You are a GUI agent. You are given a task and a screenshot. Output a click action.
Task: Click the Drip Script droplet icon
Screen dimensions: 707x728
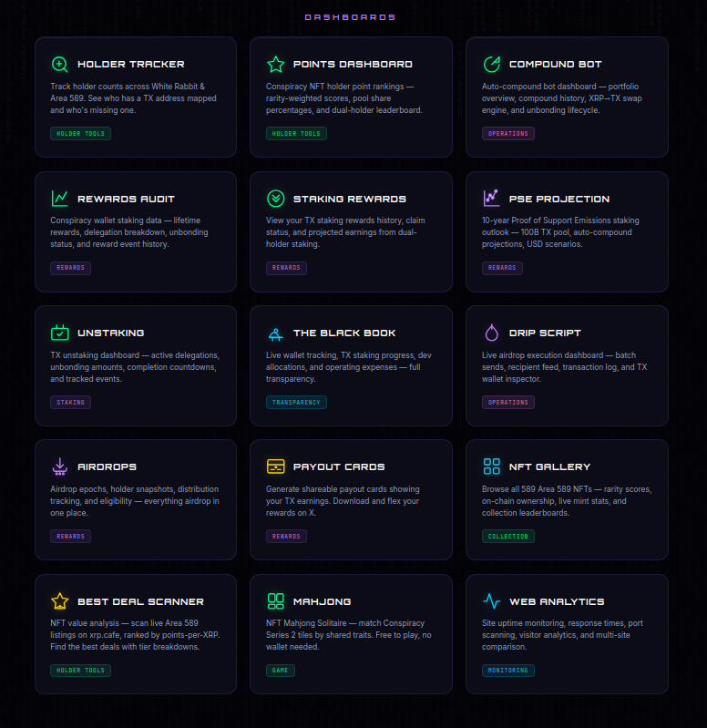click(492, 333)
